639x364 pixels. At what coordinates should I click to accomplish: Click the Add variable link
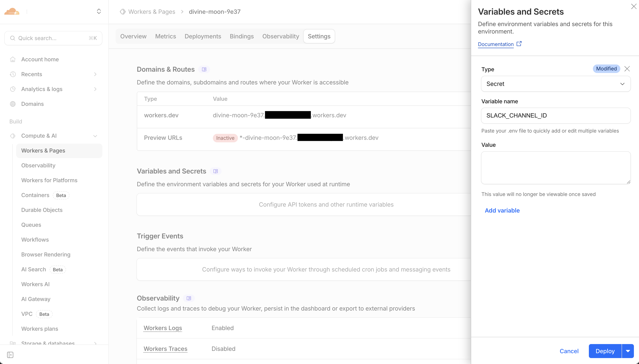tap(502, 210)
